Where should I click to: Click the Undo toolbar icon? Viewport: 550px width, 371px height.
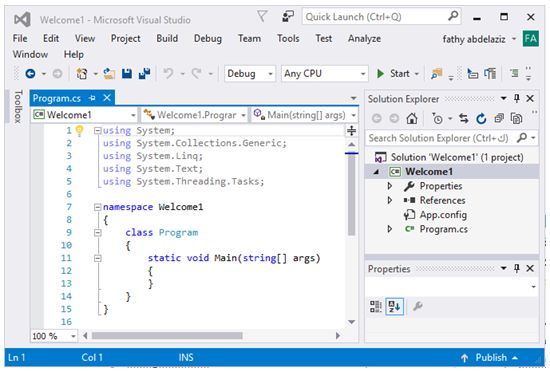[168, 74]
